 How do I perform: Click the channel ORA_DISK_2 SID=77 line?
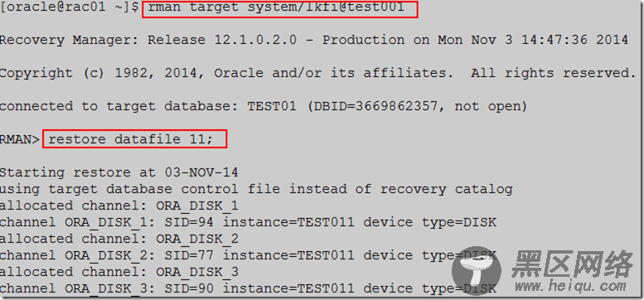(x=248, y=255)
